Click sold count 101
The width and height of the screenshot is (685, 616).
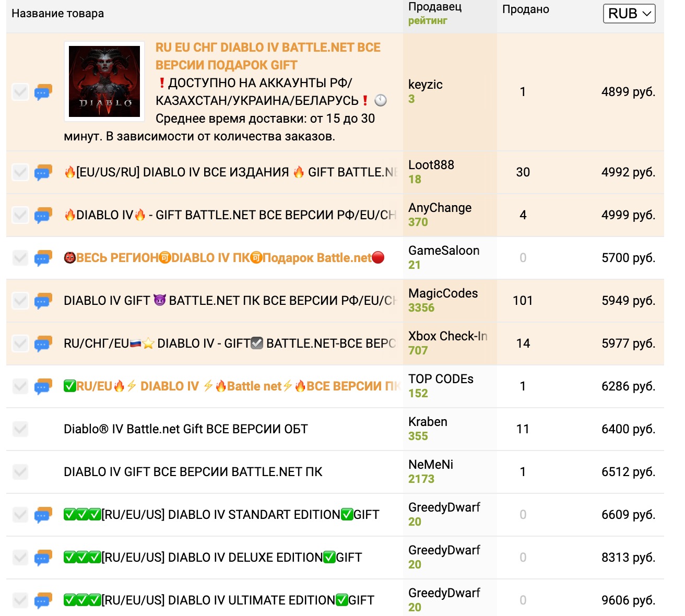coord(523,301)
